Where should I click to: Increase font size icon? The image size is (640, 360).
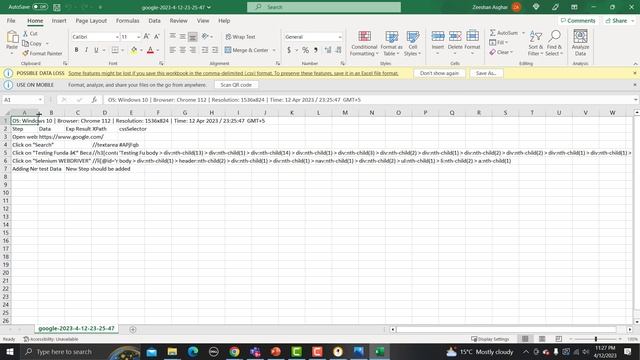pos(147,37)
